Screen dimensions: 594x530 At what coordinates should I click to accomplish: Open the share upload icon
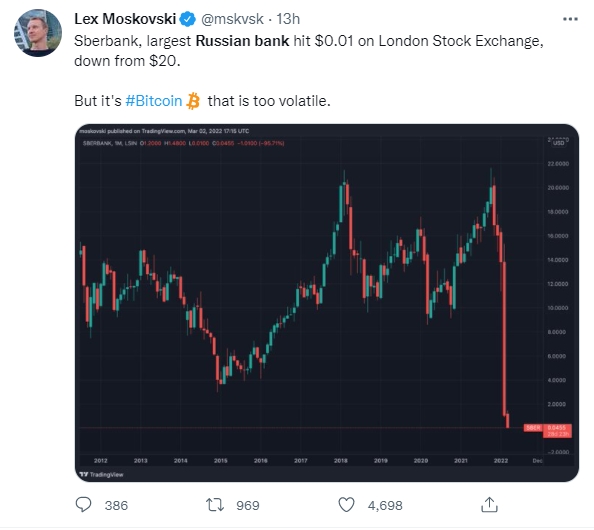tap(489, 505)
